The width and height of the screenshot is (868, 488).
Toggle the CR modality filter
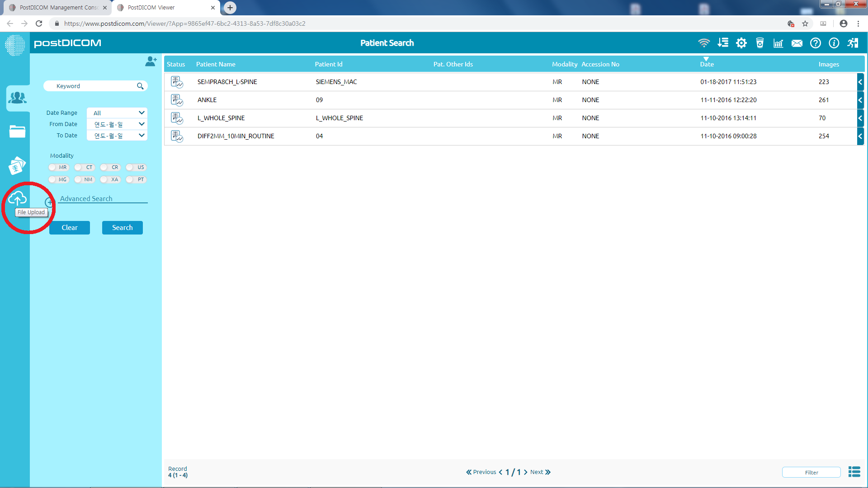[x=110, y=167]
